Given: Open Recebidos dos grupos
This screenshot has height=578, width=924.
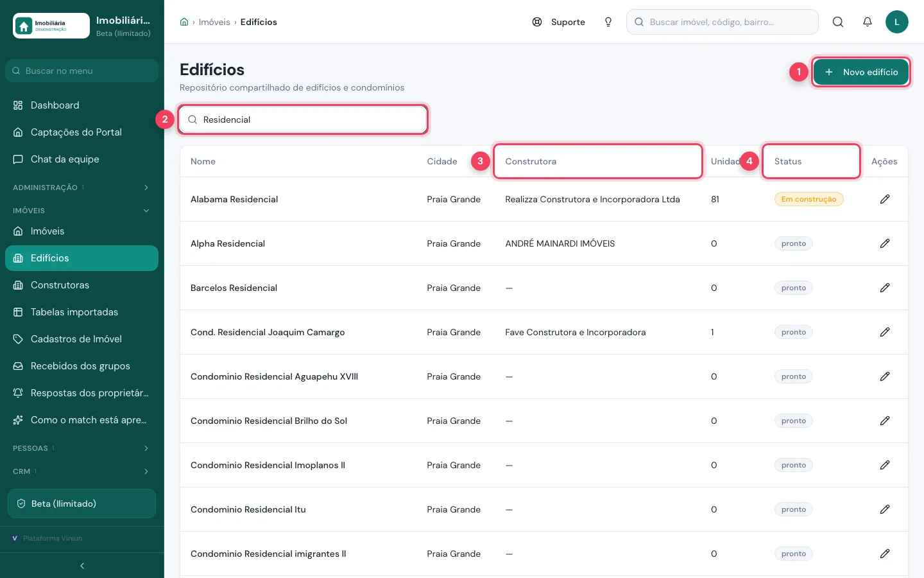Looking at the screenshot, I should click(82, 366).
